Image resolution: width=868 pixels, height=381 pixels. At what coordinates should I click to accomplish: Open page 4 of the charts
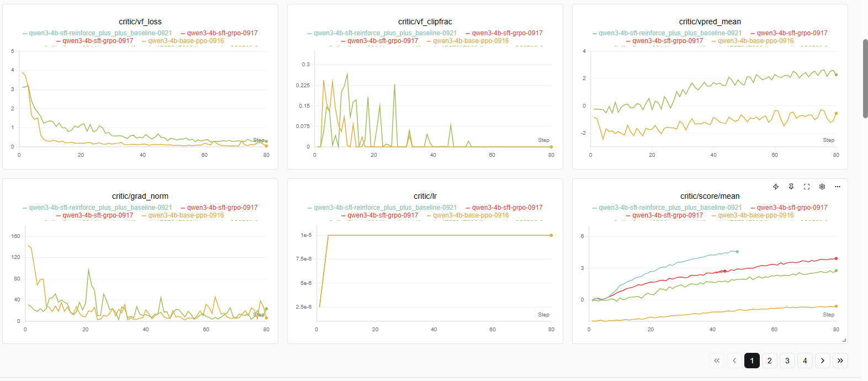click(x=805, y=361)
